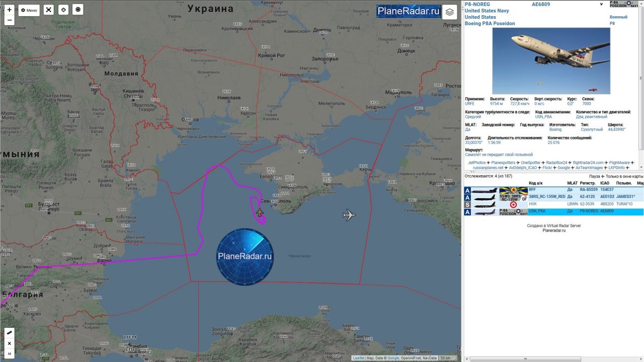Select the HVK TURAF10 row
Viewport: 644px width, 362px height.
[553, 204]
